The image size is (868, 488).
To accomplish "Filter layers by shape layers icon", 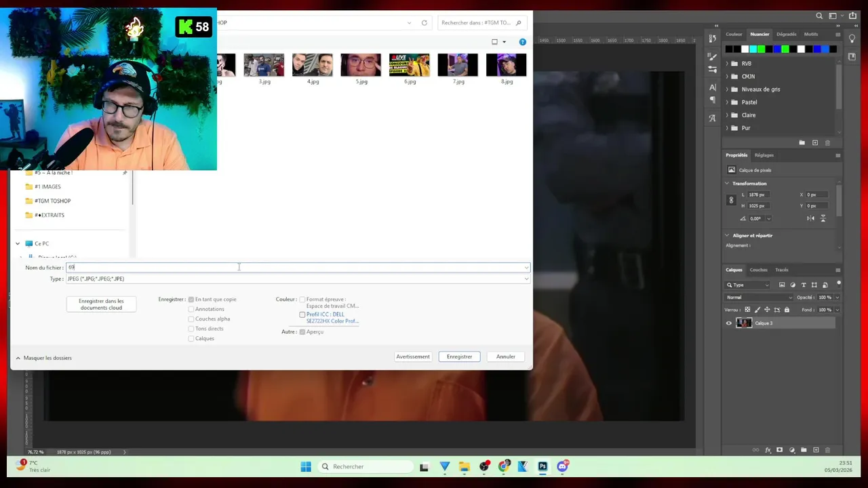I will 814,285.
